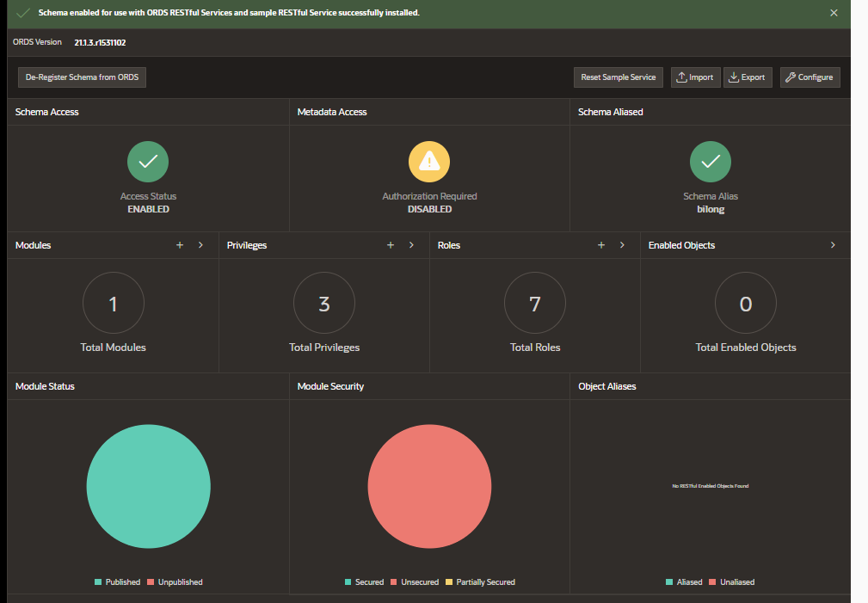Click the Module Status panel heading
The image size is (868, 603).
tap(45, 386)
